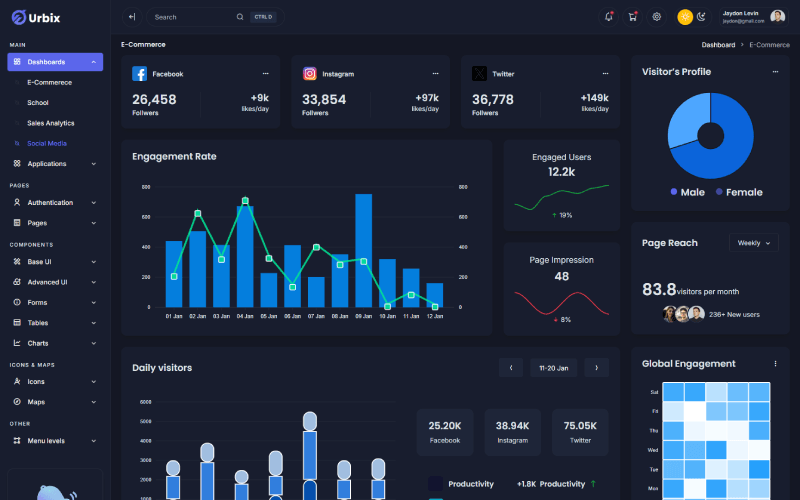The image size is (800, 500).
Task: Click the Facebook logo icon
Action: pyautogui.click(x=140, y=74)
